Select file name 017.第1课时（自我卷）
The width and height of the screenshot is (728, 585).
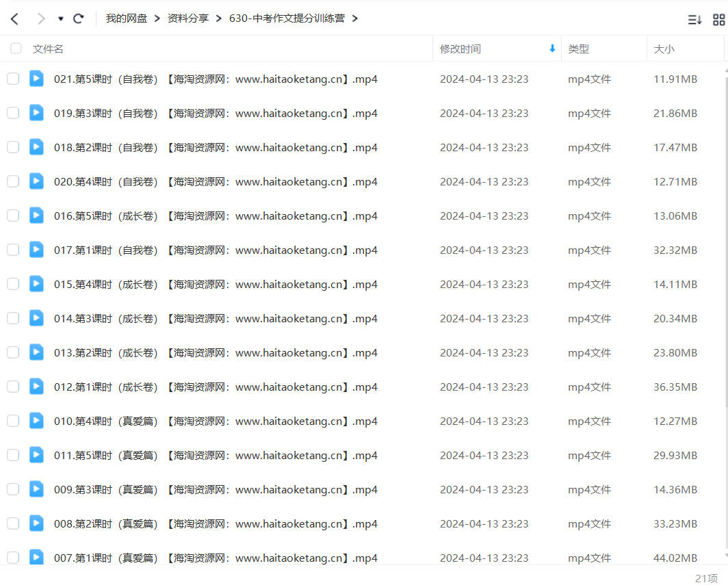[x=216, y=250]
